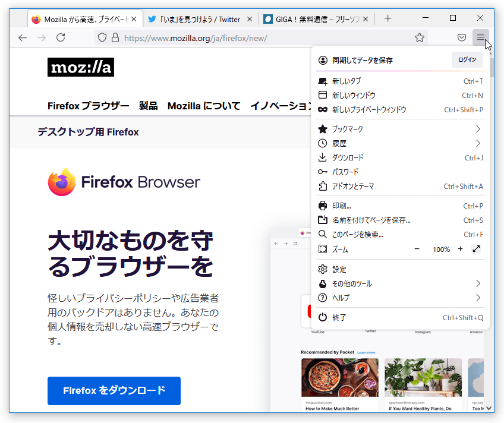Select 印刷... in the menu

(401, 206)
